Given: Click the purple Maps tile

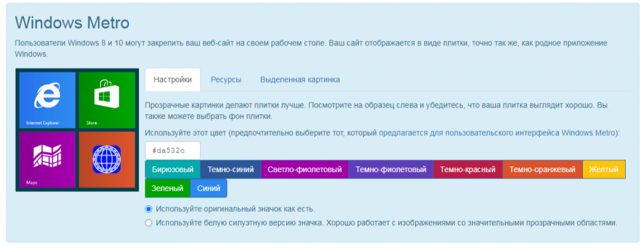Looking at the screenshot, I should 47,159.
